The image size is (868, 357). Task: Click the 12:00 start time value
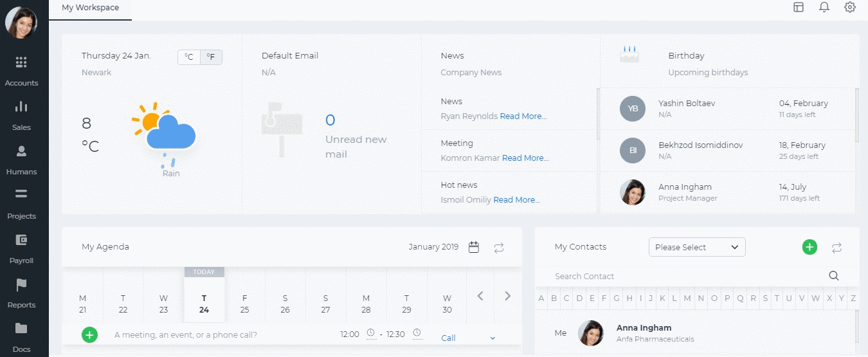click(349, 334)
